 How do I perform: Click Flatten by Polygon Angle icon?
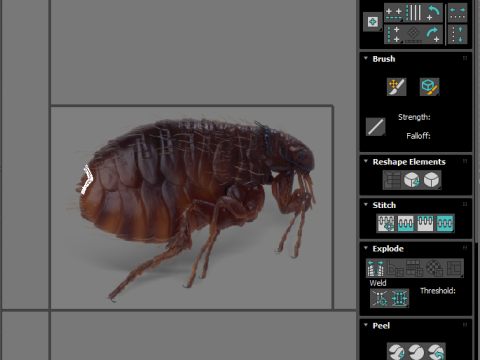(x=395, y=268)
